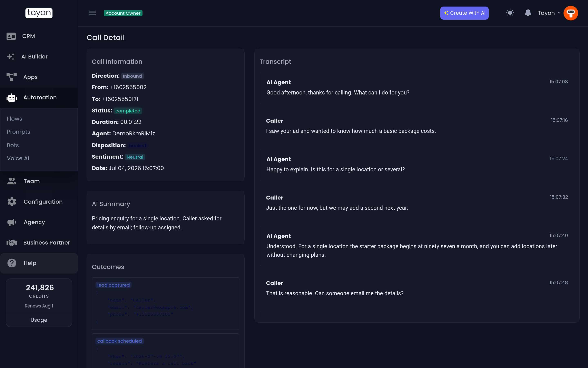This screenshot has height=368, width=588.
Task: Click the Agency megaphone icon
Action: click(x=12, y=222)
